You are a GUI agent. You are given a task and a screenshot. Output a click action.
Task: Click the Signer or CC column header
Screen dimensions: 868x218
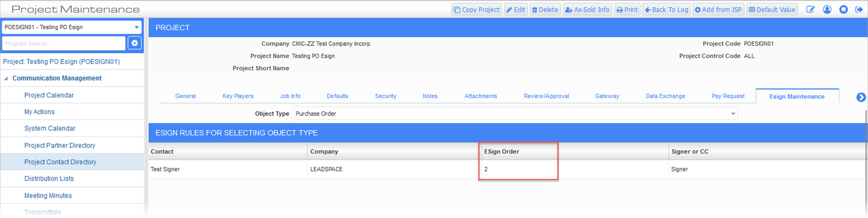767,151
